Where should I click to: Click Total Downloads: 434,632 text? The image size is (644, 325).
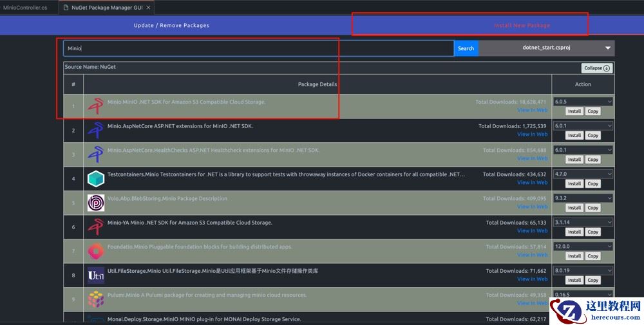[x=514, y=174]
